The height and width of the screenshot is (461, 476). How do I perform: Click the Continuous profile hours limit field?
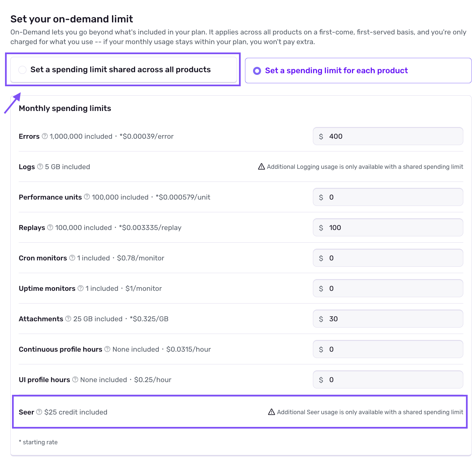pyautogui.click(x=388, y=349)
